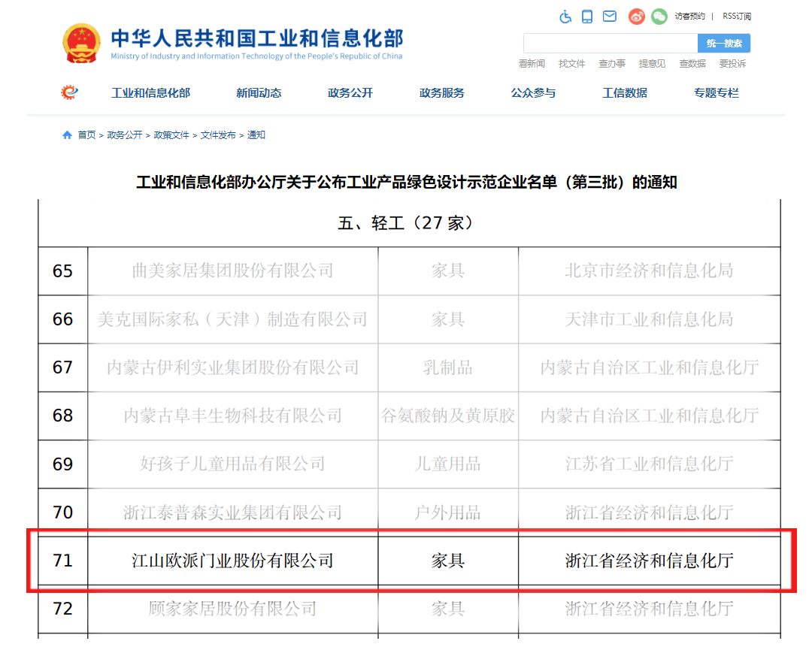Click the row number 65 cell
Viewport: 812px width, 653px height.
[x=62, y=271]
